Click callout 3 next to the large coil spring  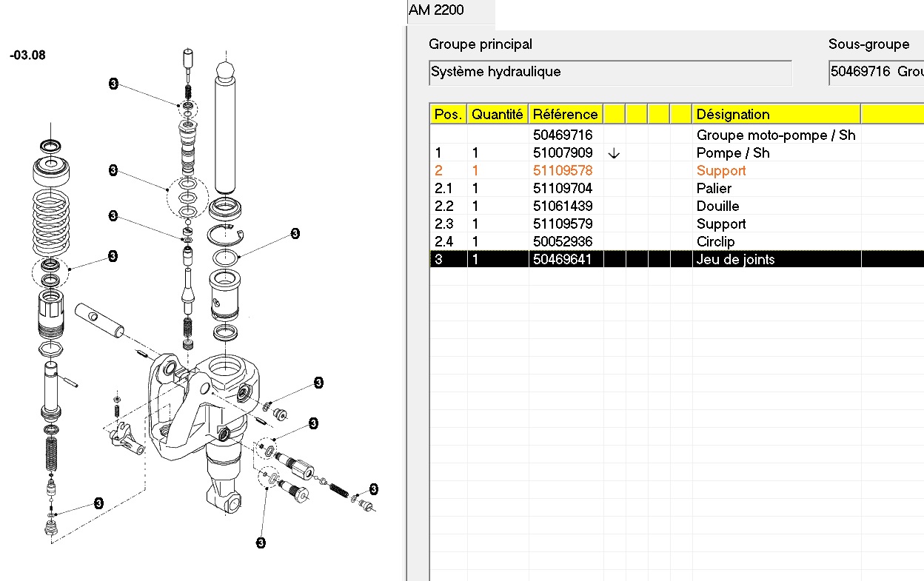pyautogui.click(x=113, y=256)
